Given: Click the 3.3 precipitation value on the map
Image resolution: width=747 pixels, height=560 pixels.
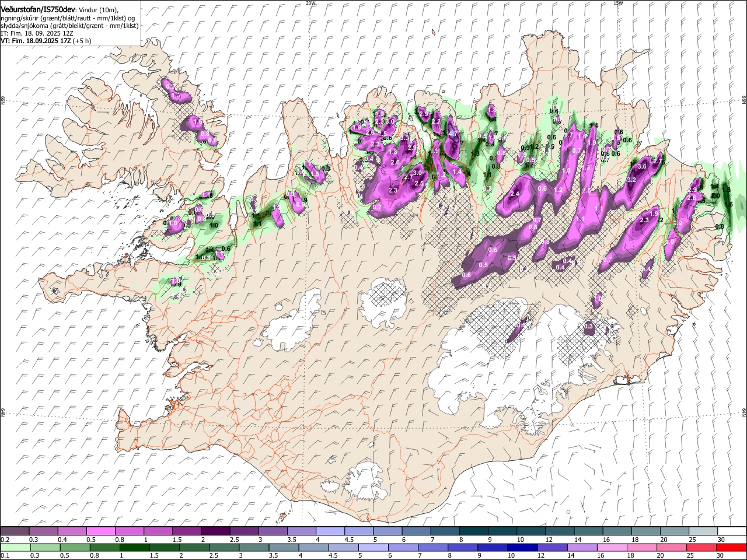Looking at the screenshot, I should tap(405, 137).
